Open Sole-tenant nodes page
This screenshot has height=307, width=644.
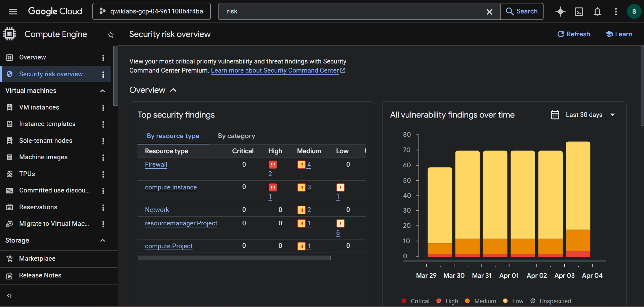click(x=46, y=141)
